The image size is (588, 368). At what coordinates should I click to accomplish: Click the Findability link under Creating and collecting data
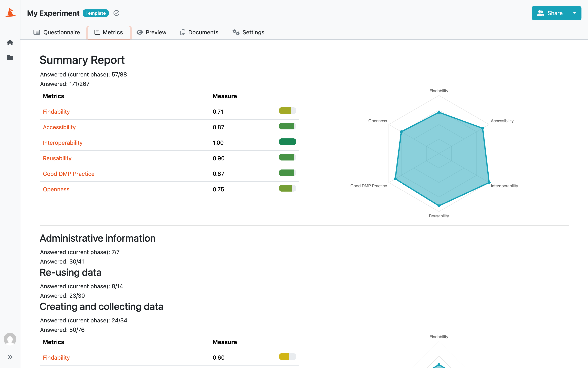click(x=56, y=358)
